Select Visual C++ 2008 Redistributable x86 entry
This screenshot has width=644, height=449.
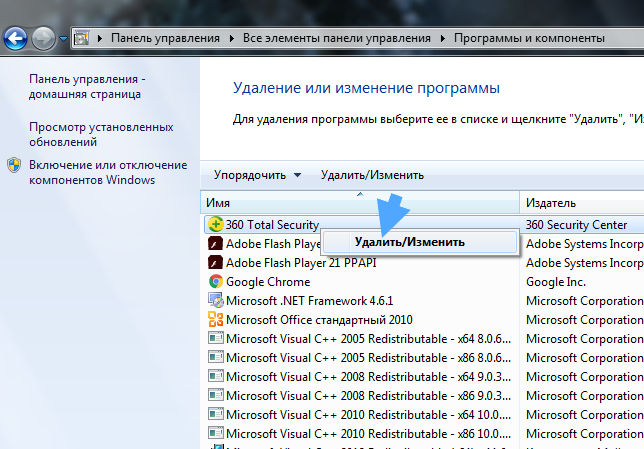pyautogui.click(x=368, y=395)
